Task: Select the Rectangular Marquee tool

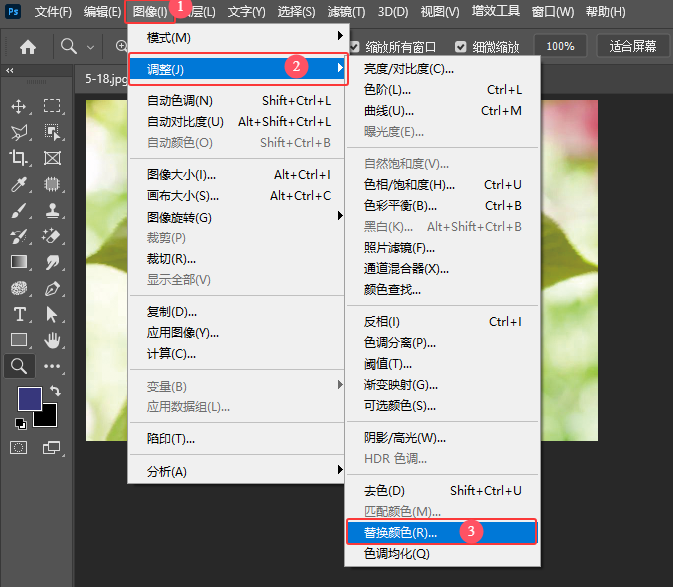Action: (52, 106)
